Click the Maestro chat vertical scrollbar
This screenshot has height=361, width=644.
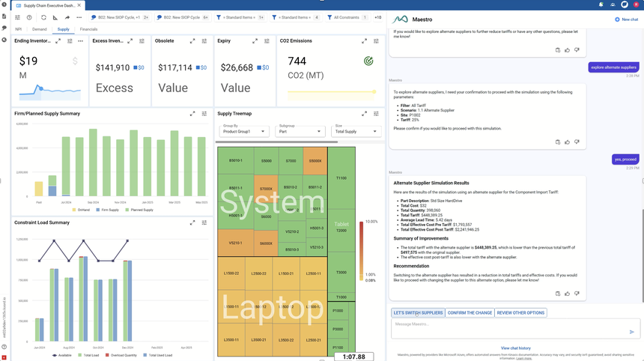pyautogui.click(x=643, y=255)
